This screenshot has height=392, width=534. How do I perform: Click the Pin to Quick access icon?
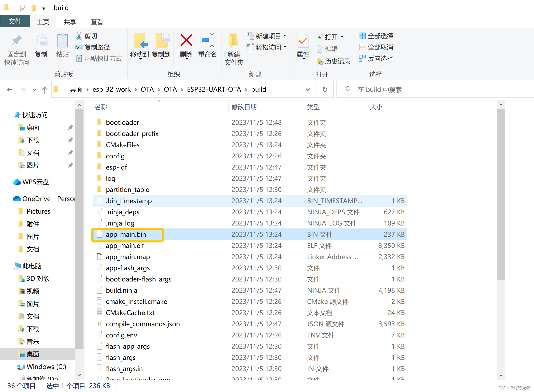coord(17,41)
